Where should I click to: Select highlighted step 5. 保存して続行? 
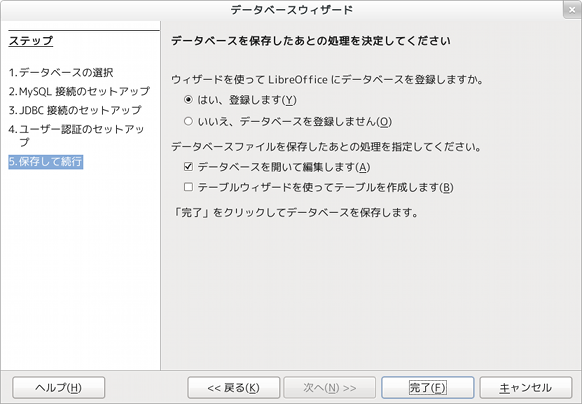coord(46,162)
